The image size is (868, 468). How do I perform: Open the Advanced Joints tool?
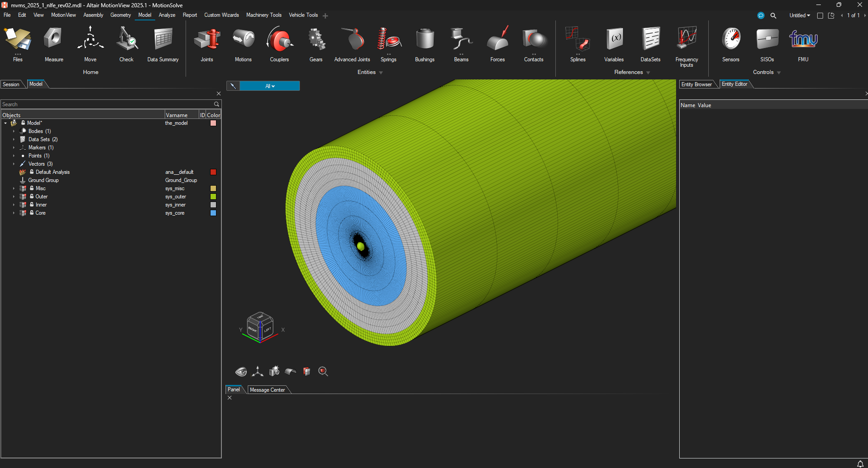click(x=352, y=44)
